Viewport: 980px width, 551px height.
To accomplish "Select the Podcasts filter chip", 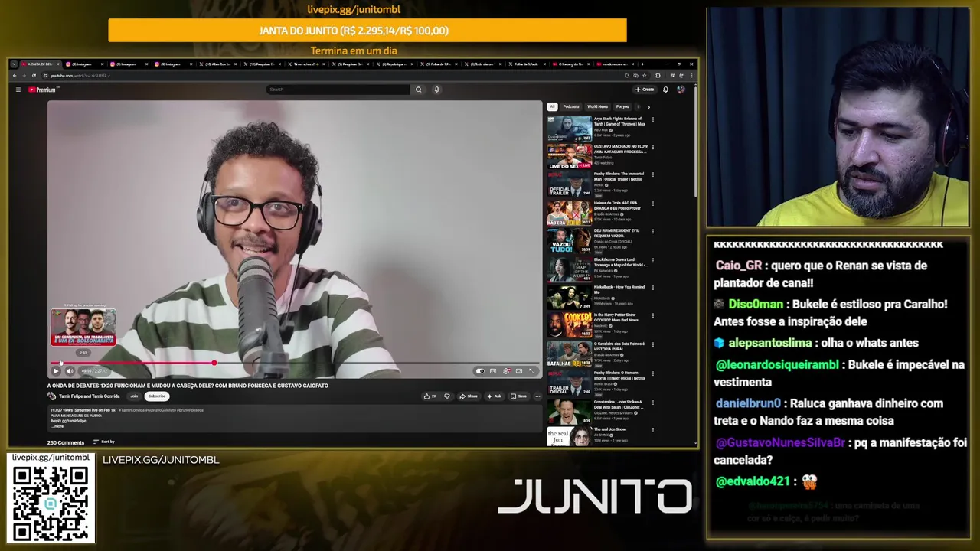I will click(571, 106).
